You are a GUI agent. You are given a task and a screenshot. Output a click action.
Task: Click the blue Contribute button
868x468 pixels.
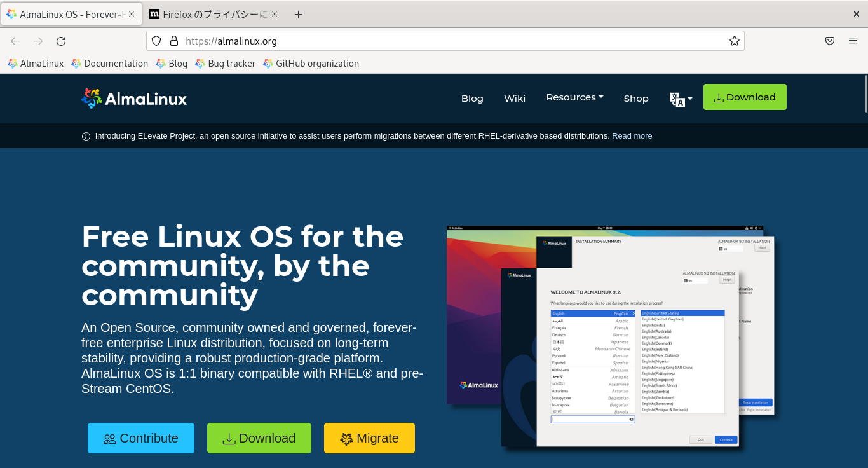(141, 438)
